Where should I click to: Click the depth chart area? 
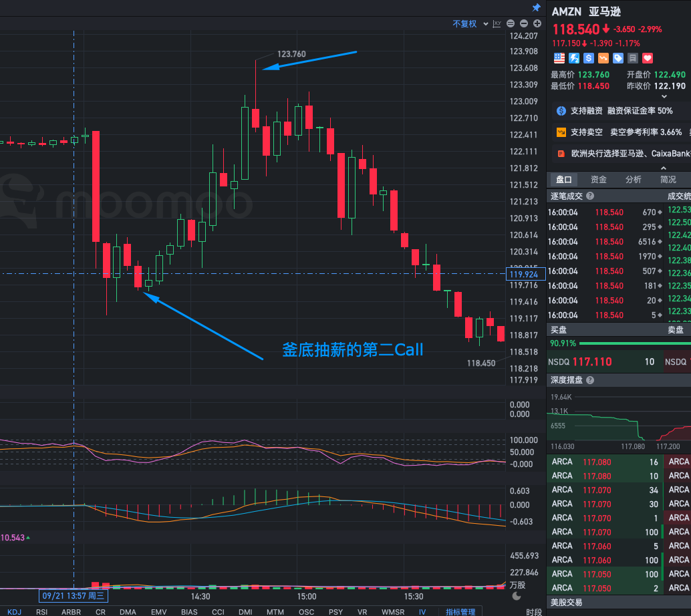[x=619, y=420]
